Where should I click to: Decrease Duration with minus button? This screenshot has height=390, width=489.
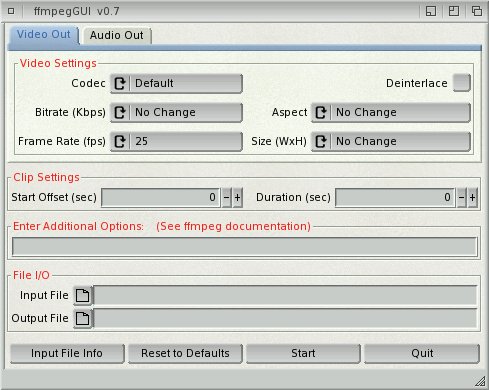tap(461, 198)
